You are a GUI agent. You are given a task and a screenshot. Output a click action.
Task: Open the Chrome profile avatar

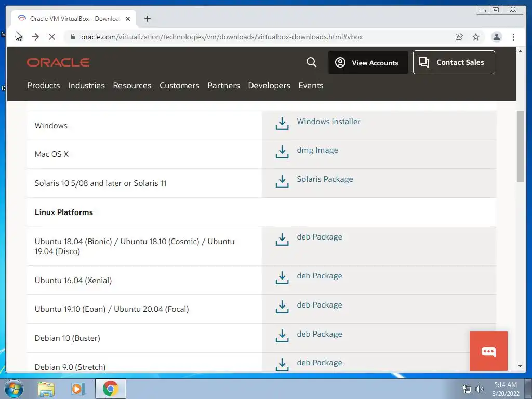tap(496, 37)
